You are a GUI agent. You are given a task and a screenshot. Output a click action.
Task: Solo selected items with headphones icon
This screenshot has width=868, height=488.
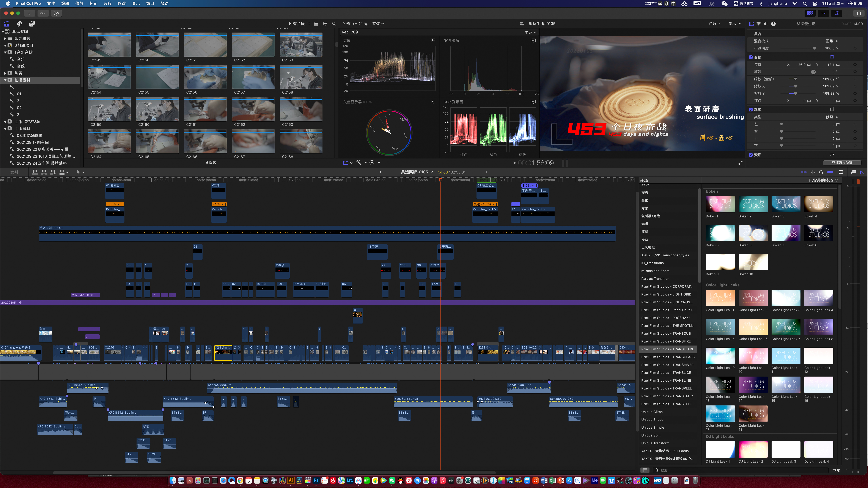(x=821, y=172)
